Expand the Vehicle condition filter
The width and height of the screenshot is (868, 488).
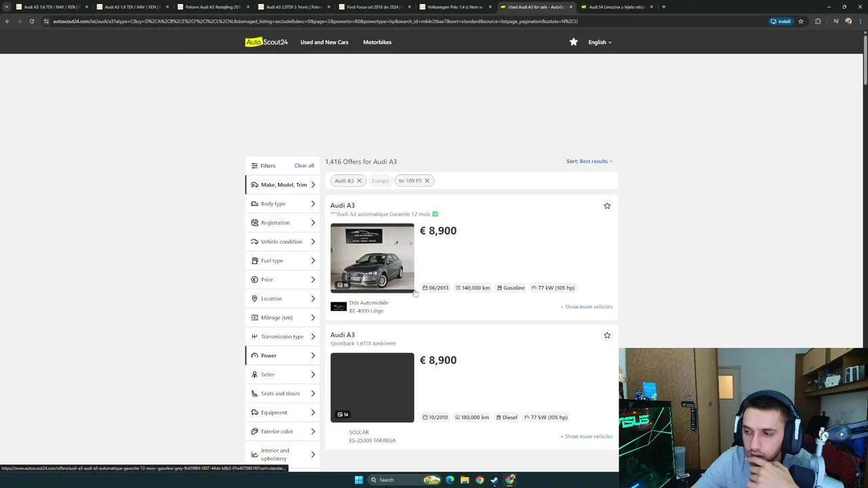282,241
